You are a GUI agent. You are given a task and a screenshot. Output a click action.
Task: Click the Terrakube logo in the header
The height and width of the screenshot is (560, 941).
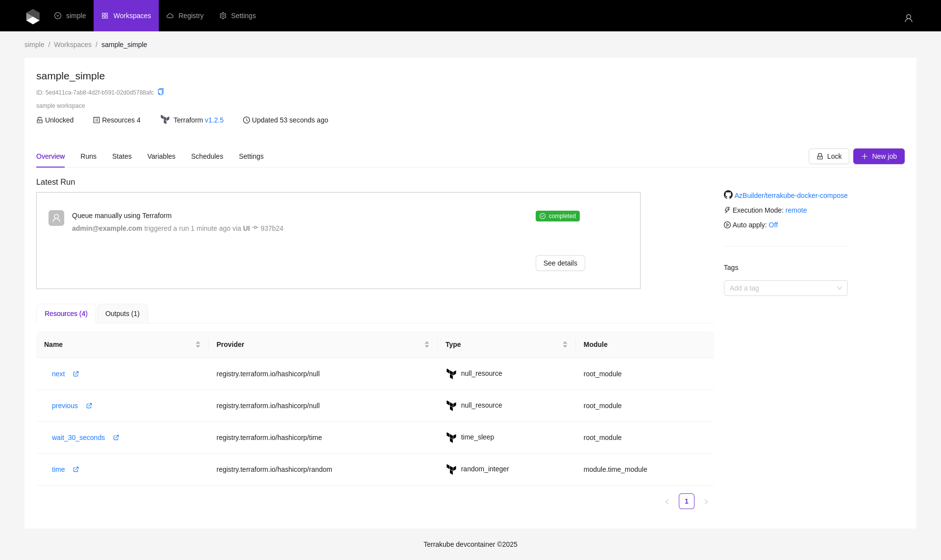click(33, 16)
